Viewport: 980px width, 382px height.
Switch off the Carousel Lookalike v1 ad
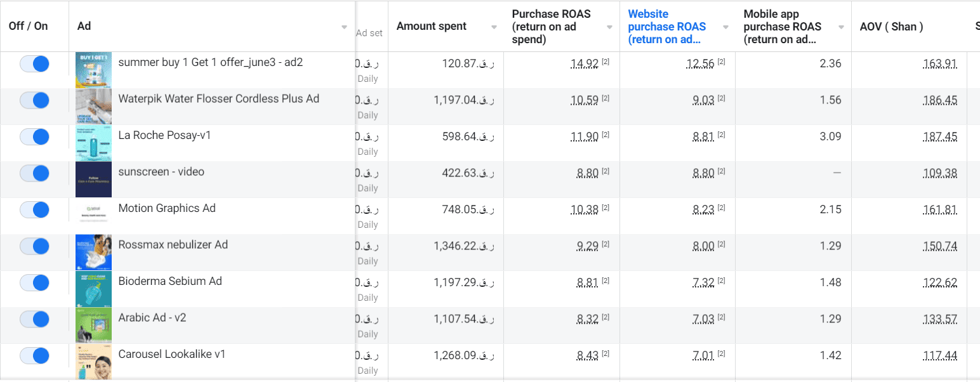pyautogui.click(x=34, y=355)
